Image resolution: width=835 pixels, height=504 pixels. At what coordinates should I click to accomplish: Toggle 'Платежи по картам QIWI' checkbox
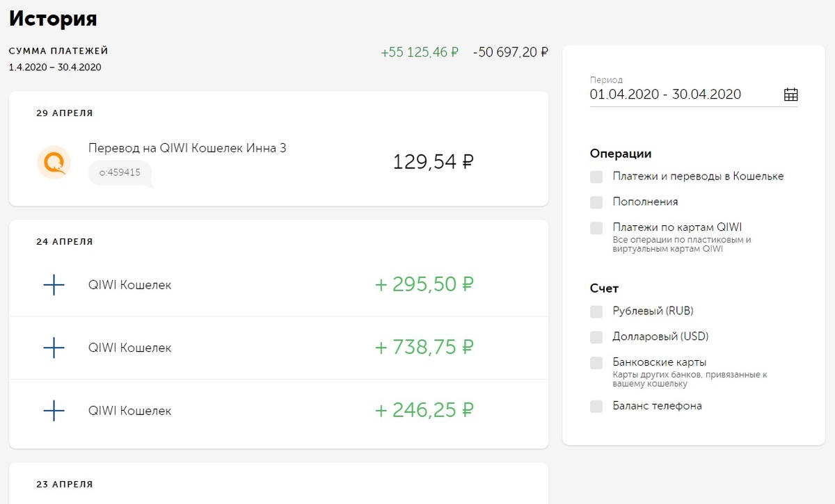click(x=596, y=228)
